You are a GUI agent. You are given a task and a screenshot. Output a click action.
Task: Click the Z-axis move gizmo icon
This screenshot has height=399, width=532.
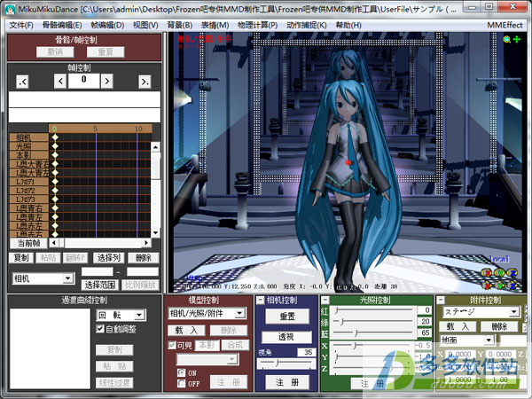(512, 286)
